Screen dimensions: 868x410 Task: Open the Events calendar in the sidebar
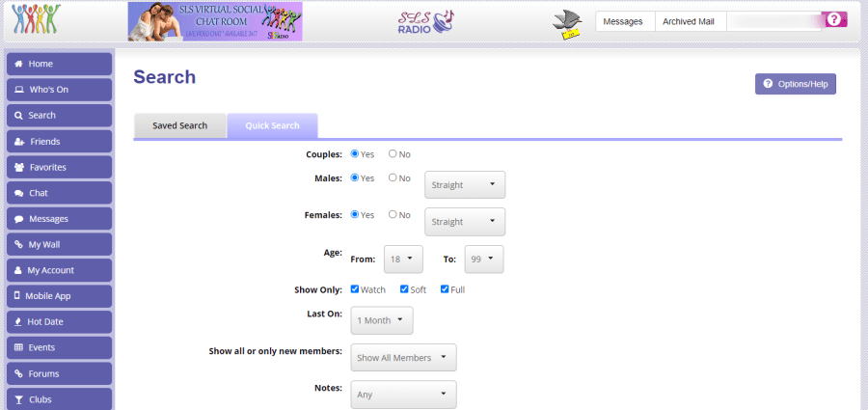(x=59, y=347)
